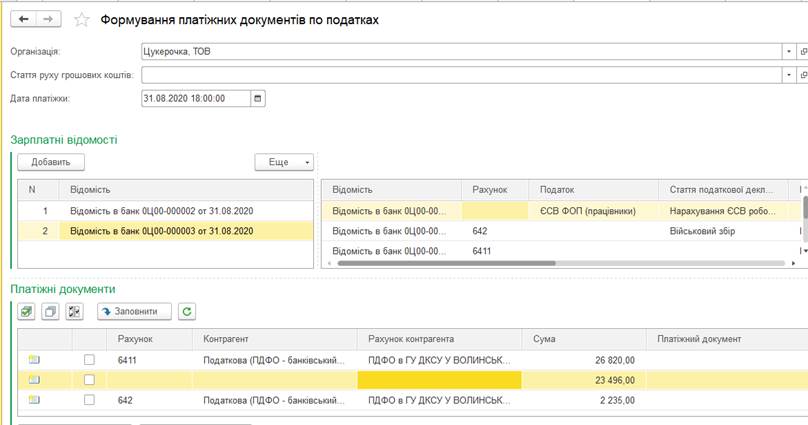Click the check-all icon in Платіжні документи toolbar
Screen dimensions: 808x425
coord(26,311)
